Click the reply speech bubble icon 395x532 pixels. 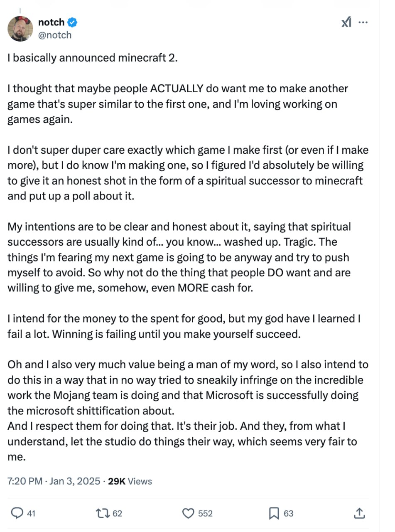16,513
